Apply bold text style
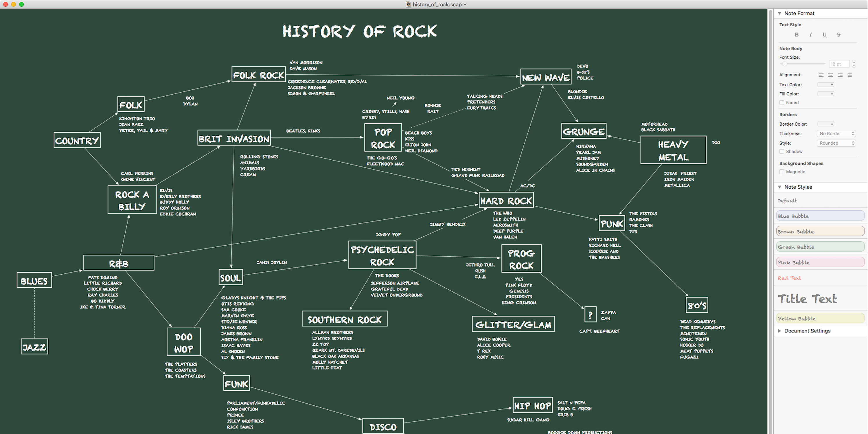This screenshot has height=434, width=868. point(797,34)
